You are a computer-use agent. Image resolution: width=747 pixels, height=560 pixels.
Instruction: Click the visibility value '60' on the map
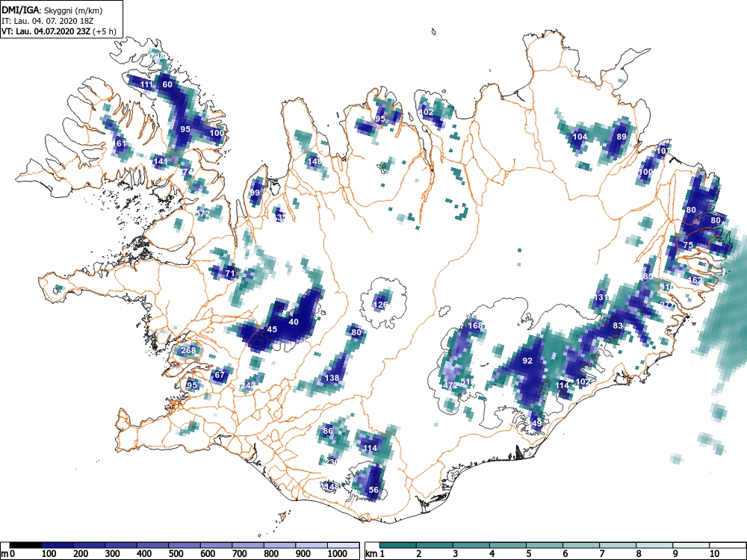(x=167, y=85)
